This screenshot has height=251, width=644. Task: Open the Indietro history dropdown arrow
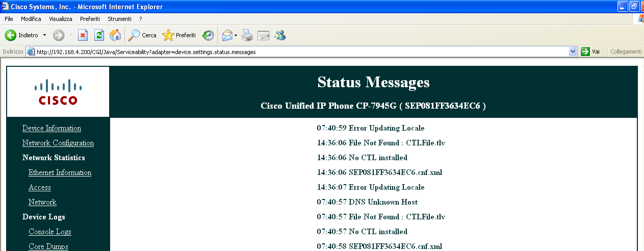click(x=44, y=35)
